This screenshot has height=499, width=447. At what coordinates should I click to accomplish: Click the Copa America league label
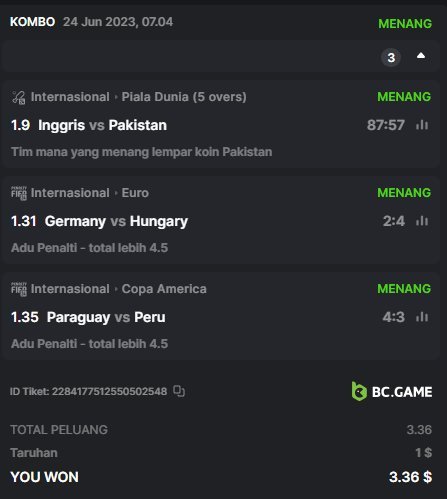point(164,289)
